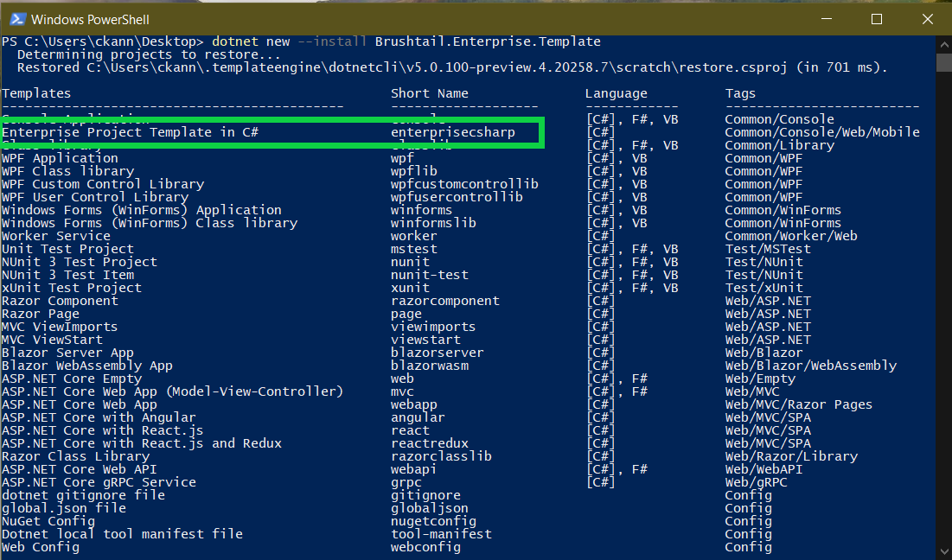Click the 'WPF Application' template name
The height and width of the screenshot is (560, 952).
click(60, 159)
